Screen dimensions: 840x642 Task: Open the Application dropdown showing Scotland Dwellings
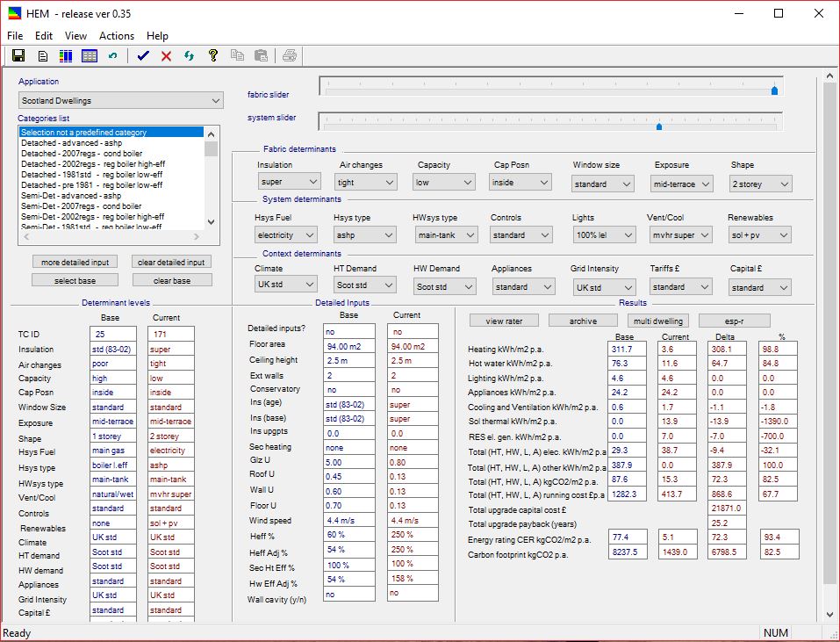pos(120,101)
